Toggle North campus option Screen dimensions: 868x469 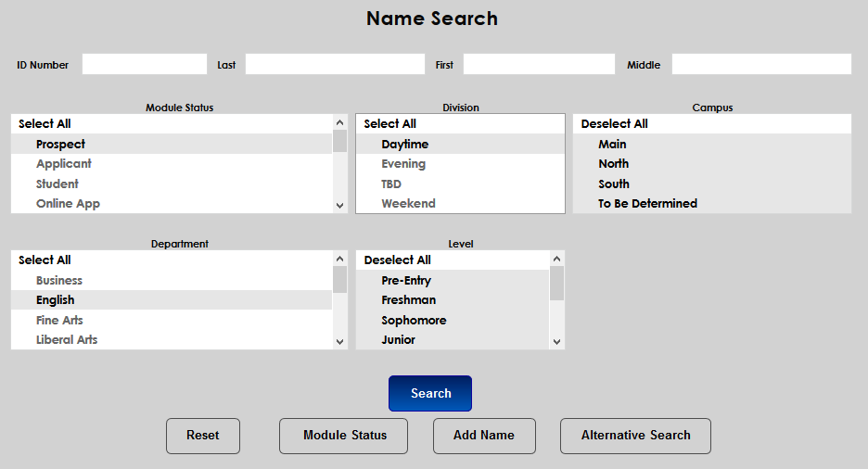[x=613, y=164]
